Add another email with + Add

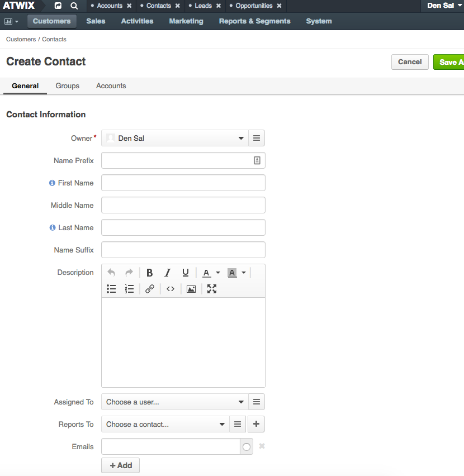click(x=121, y=465)
